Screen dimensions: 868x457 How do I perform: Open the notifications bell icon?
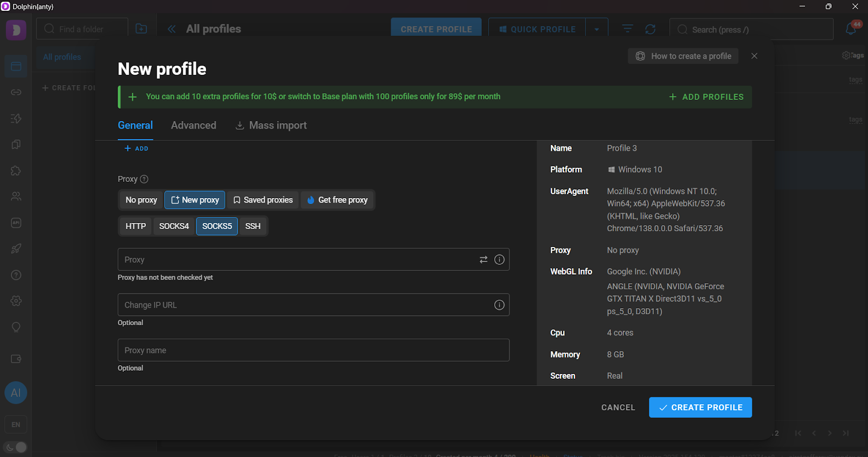point(851,29)
